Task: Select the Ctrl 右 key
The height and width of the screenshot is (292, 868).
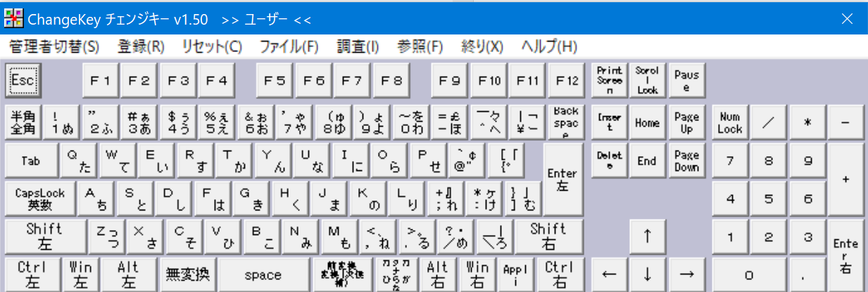Action: pyautogui.click(x=561, y=275)
